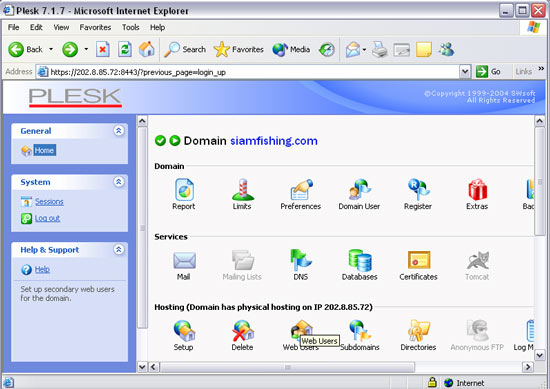This screenshot has height=389, width=550.
Task: Open the Favorites menu
Action: pos(95,27)
